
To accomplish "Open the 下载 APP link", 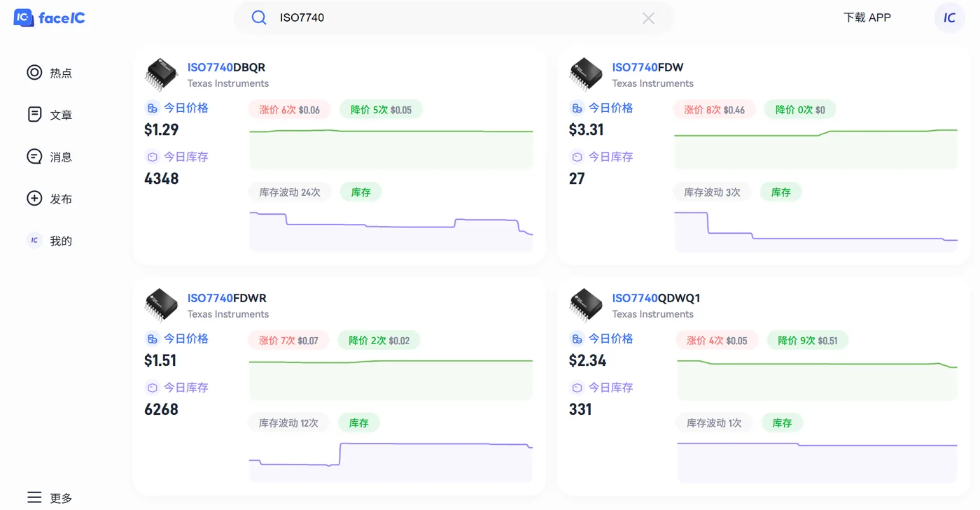I will (867, 17).
